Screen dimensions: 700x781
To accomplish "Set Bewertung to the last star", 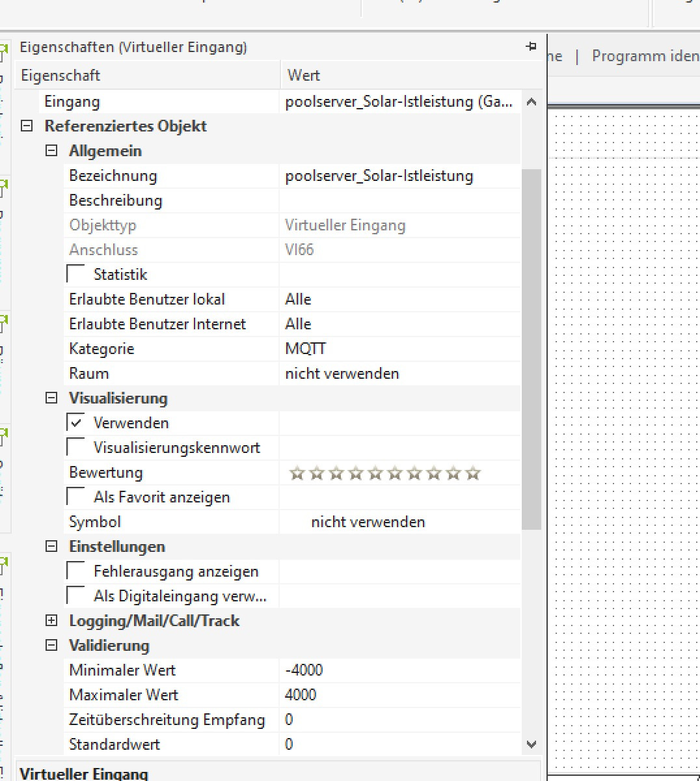I will click(x=473, y=473).
